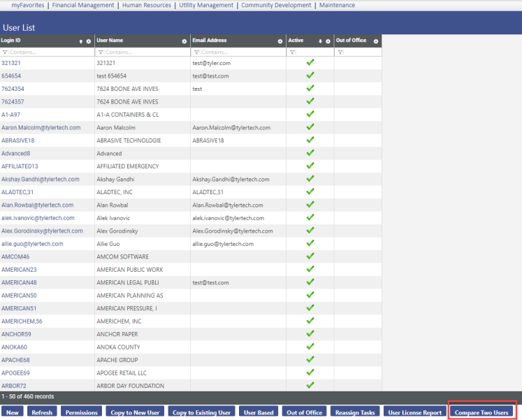522x420 pixels.
Task: Open Login ID column settings gear
Action: [x=89, y=41]
